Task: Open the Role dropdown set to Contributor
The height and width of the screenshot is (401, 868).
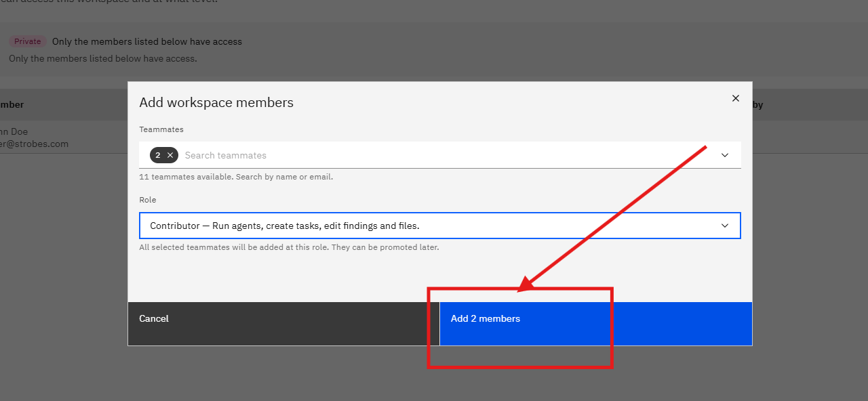Action: (x=440, y=226)
